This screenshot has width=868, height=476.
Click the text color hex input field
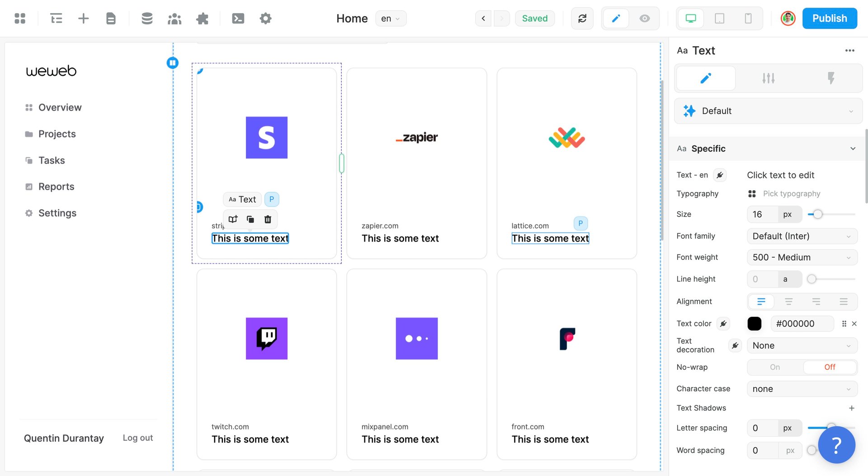point(802,324)
